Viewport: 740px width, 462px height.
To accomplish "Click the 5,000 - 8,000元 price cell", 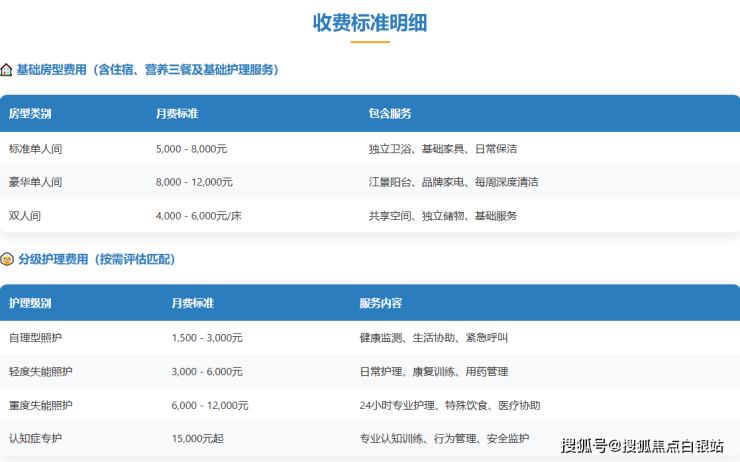I will pyautogui.click(x=191, y=148).
